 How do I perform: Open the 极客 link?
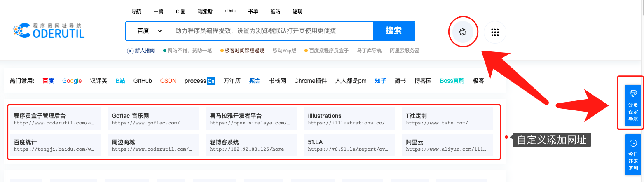pyautogui.click(x=478, y=81)
